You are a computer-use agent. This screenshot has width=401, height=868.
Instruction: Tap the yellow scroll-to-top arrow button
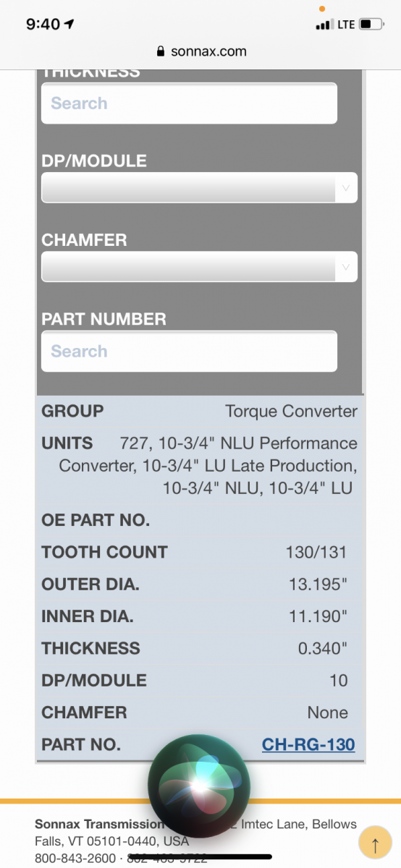tap(376, 844)
